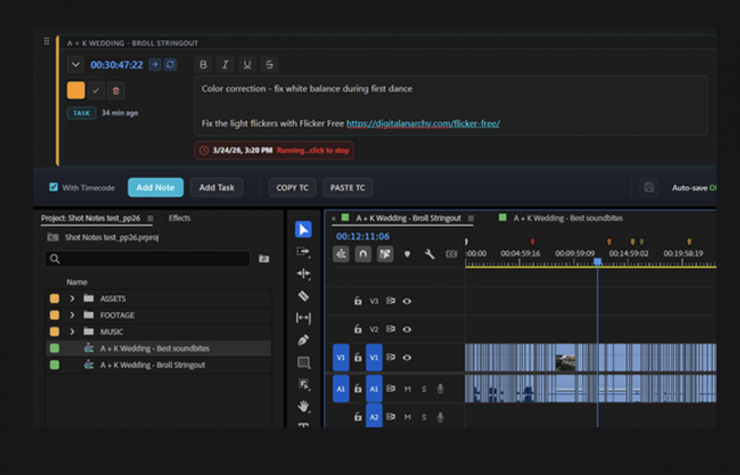Open the digitalanarchy.com flicker-free link
The width and height of the screenshot is (740, 475).
point(423,124)
